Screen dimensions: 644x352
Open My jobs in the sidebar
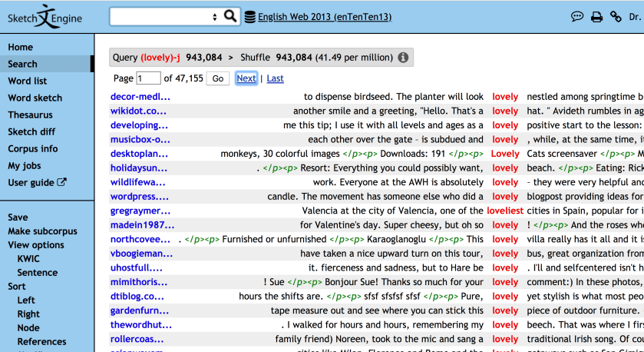coord(25,166)
